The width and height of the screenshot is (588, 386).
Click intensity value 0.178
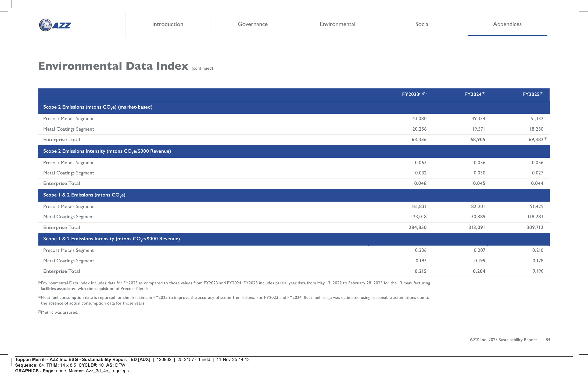tap(538, 261)
